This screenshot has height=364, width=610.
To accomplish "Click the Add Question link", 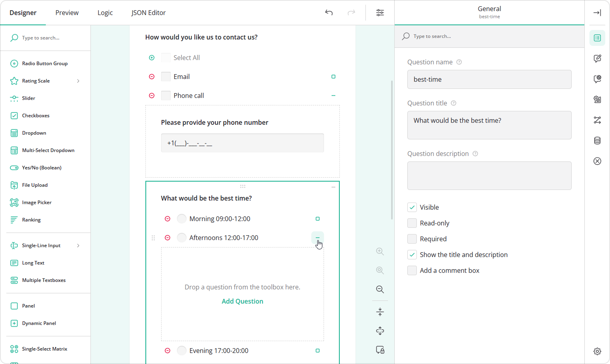I will pyautogui.click(x=242, y=301).
